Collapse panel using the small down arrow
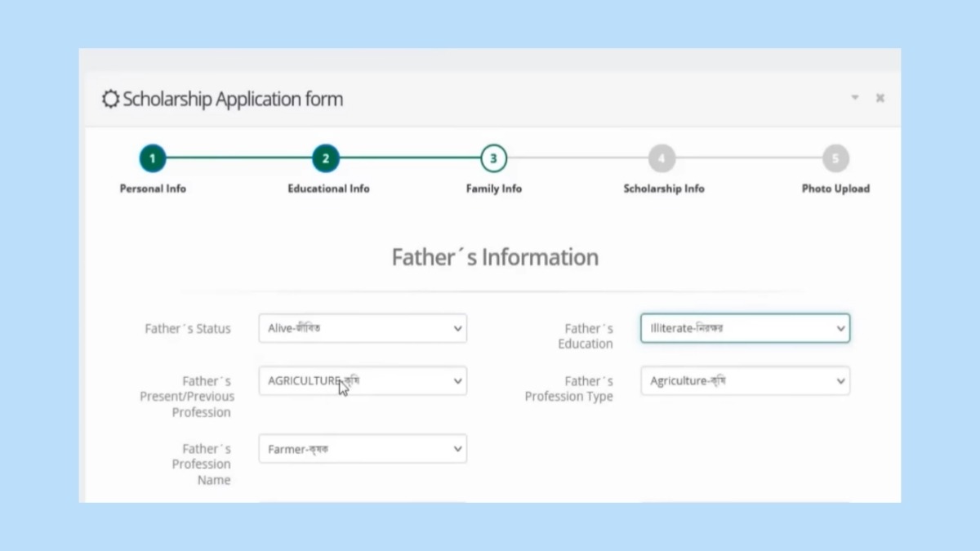980x551 pixels. 855,98
